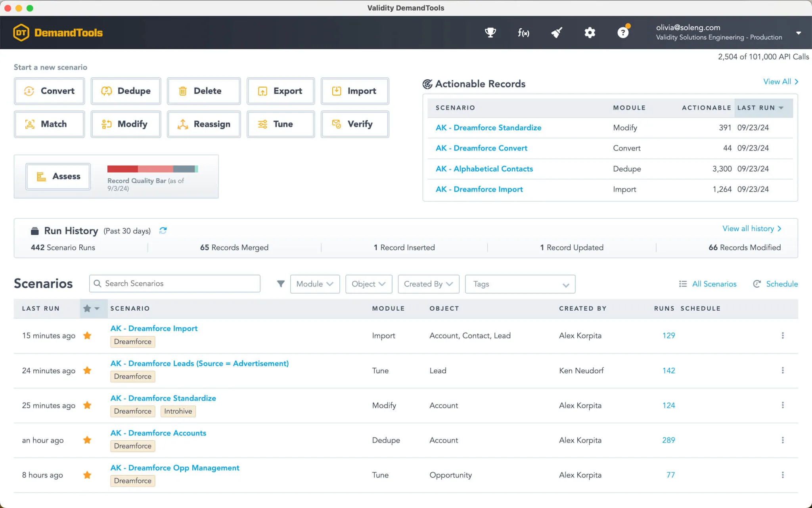Open the trophy achievements icon

pyautogui.click(x=490, y=32)
